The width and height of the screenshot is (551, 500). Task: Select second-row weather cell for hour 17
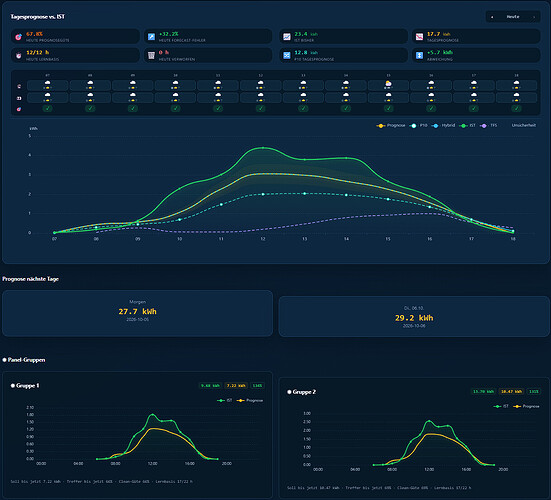pyautogui.click(x=474, y=97)
